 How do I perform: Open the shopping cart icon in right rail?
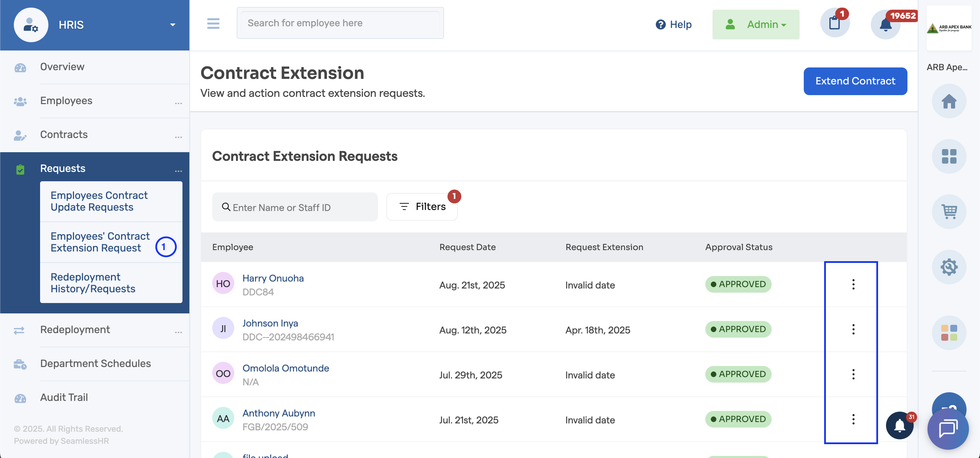click(949, 212)
